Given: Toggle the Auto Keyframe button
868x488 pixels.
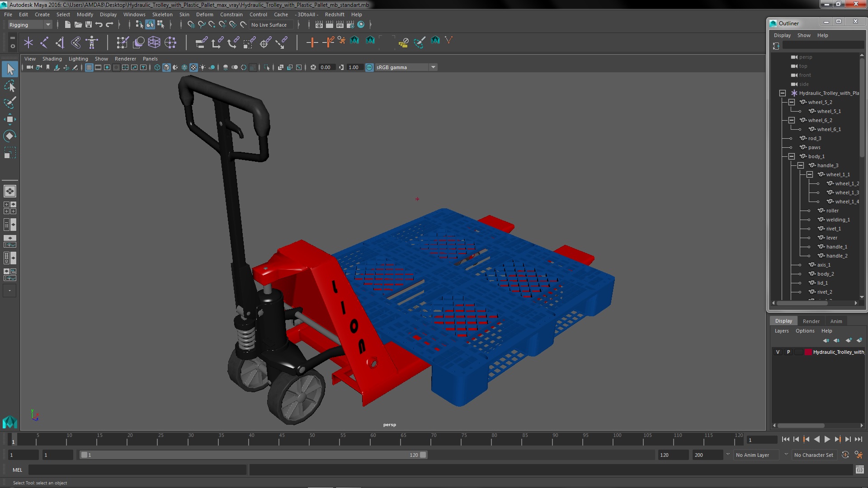Looking at the screenshot, I should point(845,455).
